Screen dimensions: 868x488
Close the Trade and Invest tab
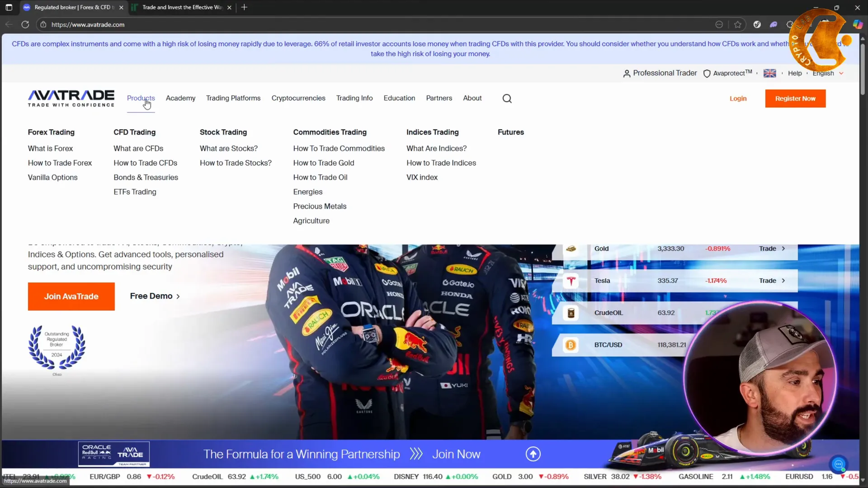coord(229,7)
